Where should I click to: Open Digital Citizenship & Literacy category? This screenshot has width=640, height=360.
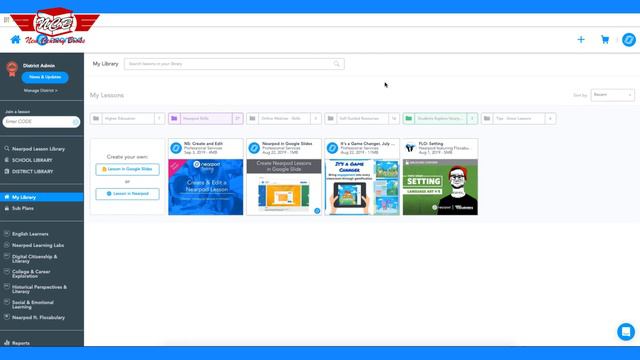coord(35,259)
